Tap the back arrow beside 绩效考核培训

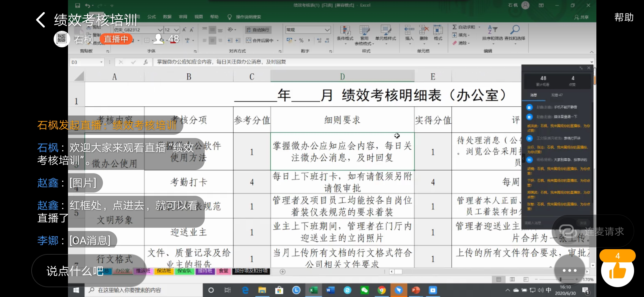(x=41, y=20)
